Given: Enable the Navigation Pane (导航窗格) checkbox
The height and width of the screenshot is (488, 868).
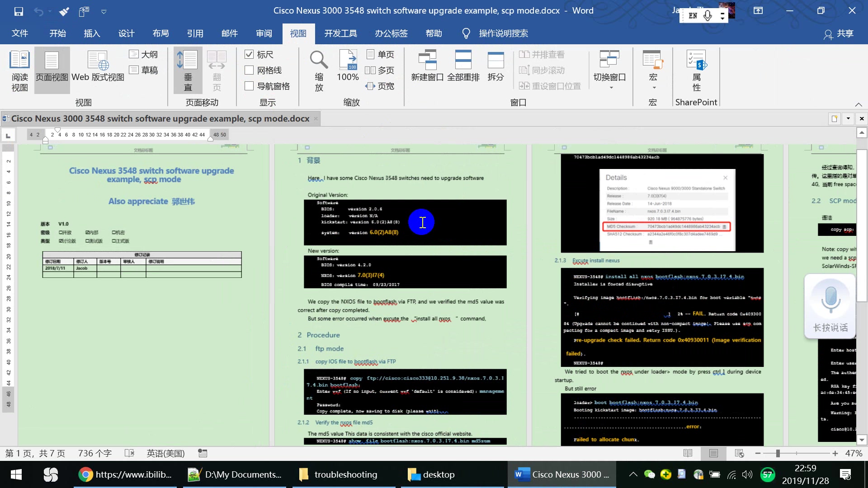Looking at the screenshot, I should point(249,86).
